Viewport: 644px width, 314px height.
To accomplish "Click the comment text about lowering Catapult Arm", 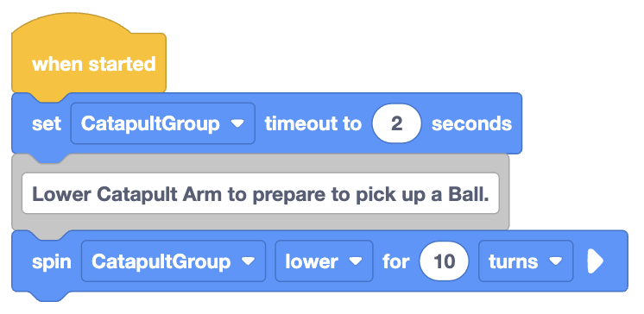I will click(261, 193).
